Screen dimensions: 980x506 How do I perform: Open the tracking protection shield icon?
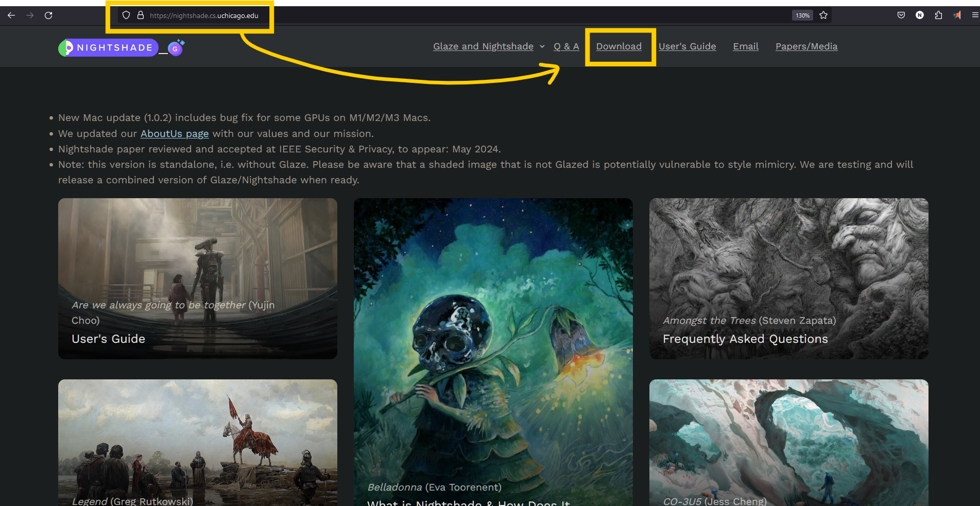tap(126, 15)
